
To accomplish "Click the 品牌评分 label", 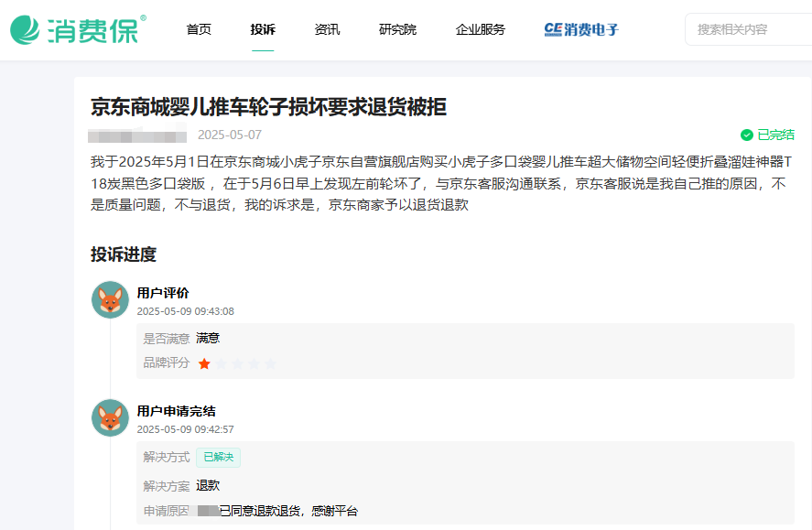I will pyautogui.click(x=167, y=362).
